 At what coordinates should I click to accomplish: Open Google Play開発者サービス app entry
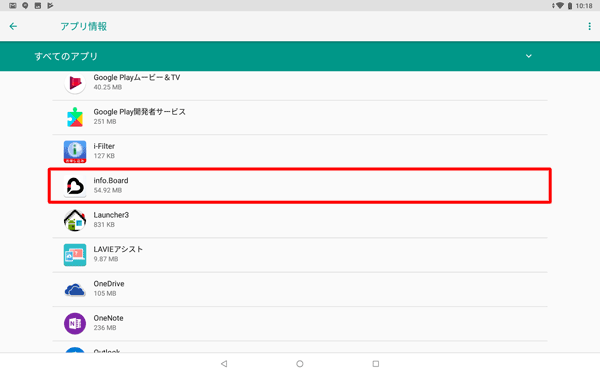pyautogui.click(x=300, y=117)
